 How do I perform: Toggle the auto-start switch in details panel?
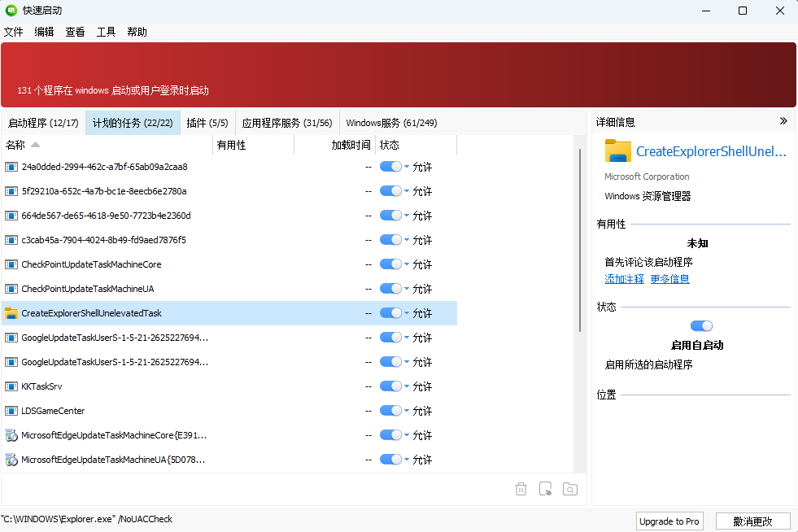tap(701, 326)
